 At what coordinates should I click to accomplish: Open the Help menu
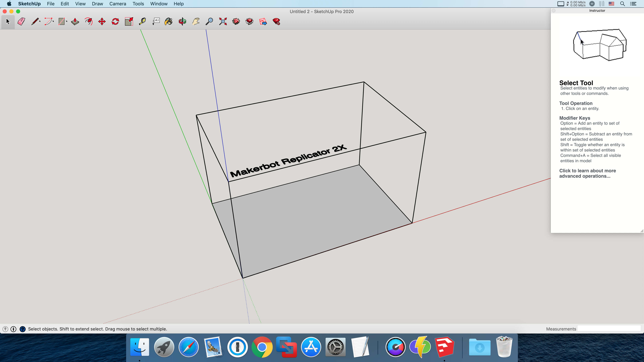(x=179, y=4)
